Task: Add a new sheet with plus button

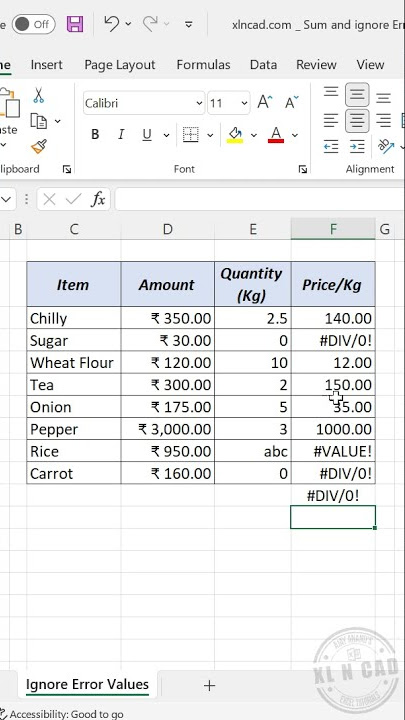Action: pyautogui.click(x=209, y=686)
